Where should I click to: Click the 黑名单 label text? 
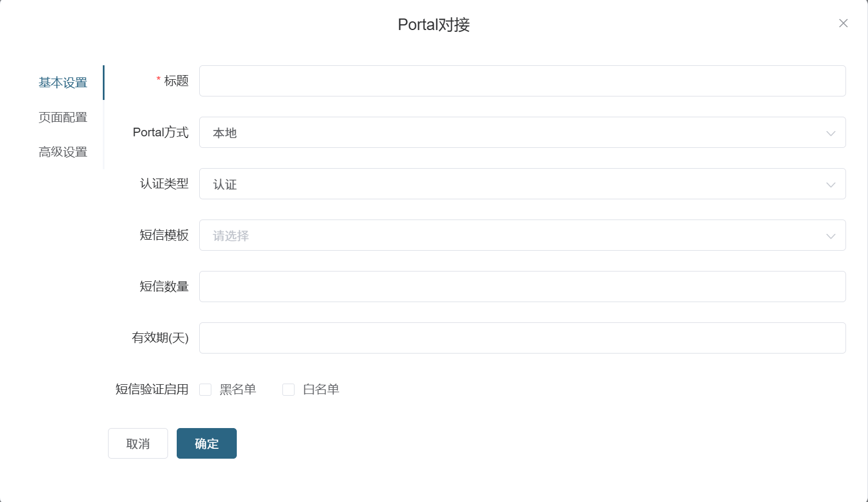tap(238, 389)
